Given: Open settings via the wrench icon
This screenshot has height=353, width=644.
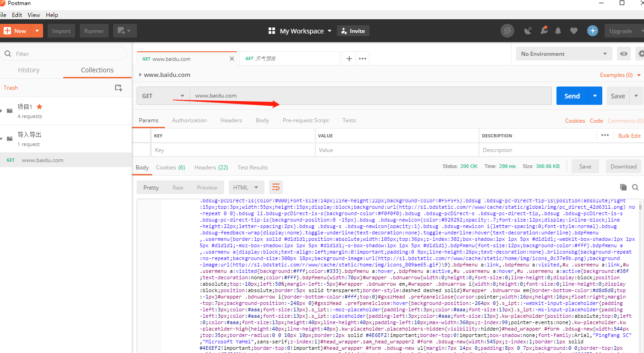Looking at the screenshot, I should point(544,31).
